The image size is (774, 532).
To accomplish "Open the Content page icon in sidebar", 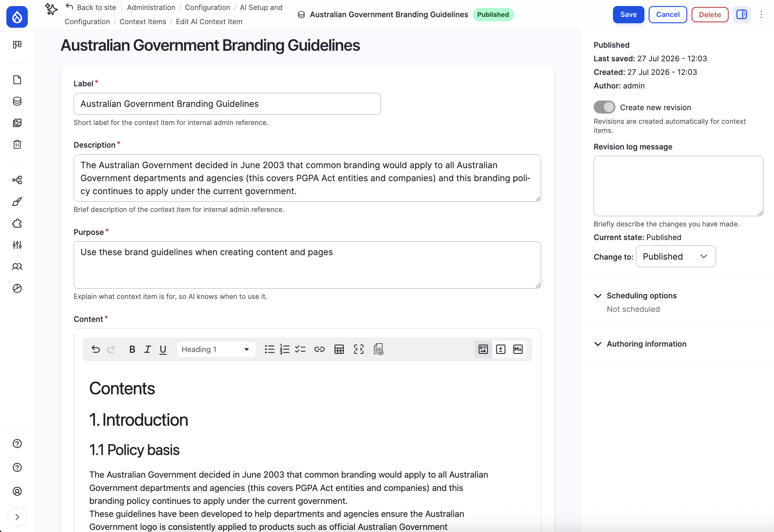I will (x=17, y=80).
